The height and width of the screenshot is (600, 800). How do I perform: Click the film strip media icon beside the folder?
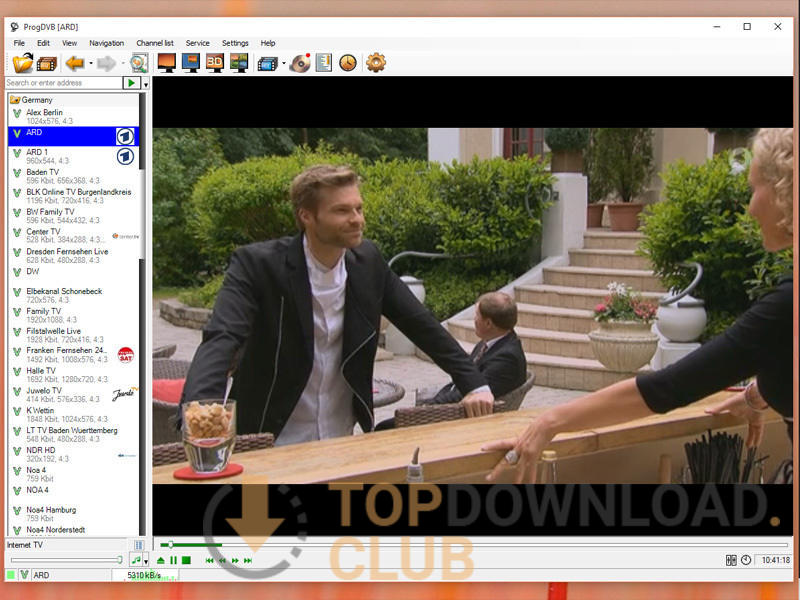47,64
